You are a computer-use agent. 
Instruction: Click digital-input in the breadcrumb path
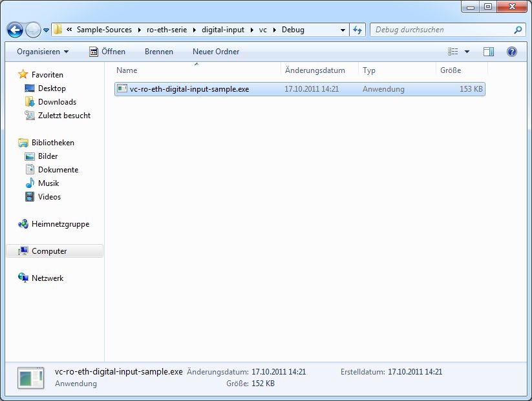tap(224, 30)
